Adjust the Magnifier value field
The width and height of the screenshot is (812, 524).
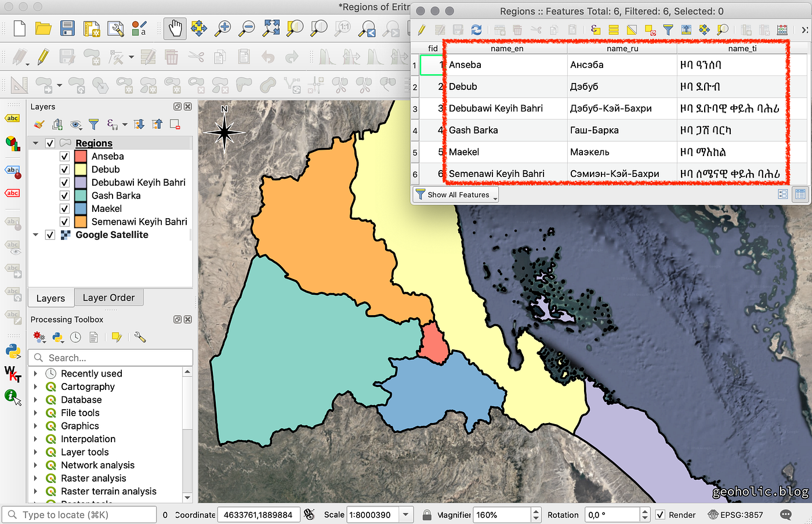tap(499, 515)
